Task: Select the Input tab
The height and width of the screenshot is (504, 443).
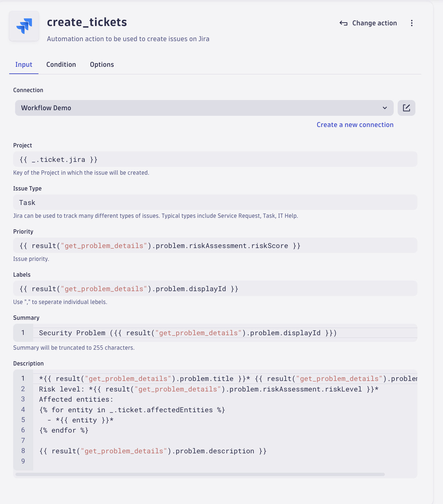Action: (x=23, y=64)
